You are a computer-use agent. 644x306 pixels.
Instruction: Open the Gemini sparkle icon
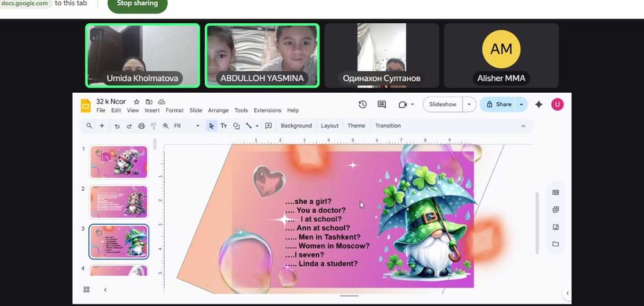click(539, 104)
